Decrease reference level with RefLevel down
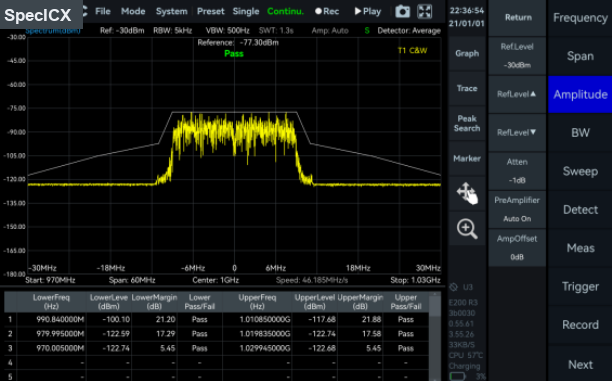Image resolution: width=612 pixels, height=381 pixels. (517, 133)
